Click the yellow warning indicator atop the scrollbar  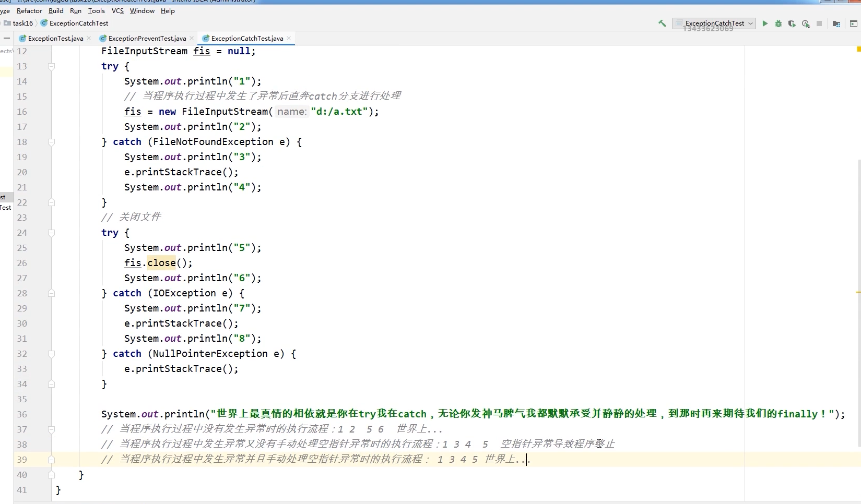coord(858,49)
